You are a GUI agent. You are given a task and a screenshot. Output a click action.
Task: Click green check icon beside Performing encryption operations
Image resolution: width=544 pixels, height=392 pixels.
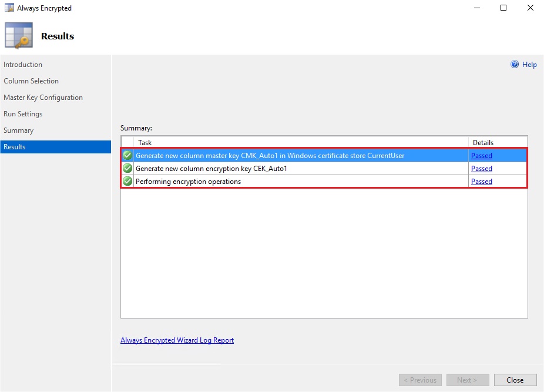click(127, 181)
